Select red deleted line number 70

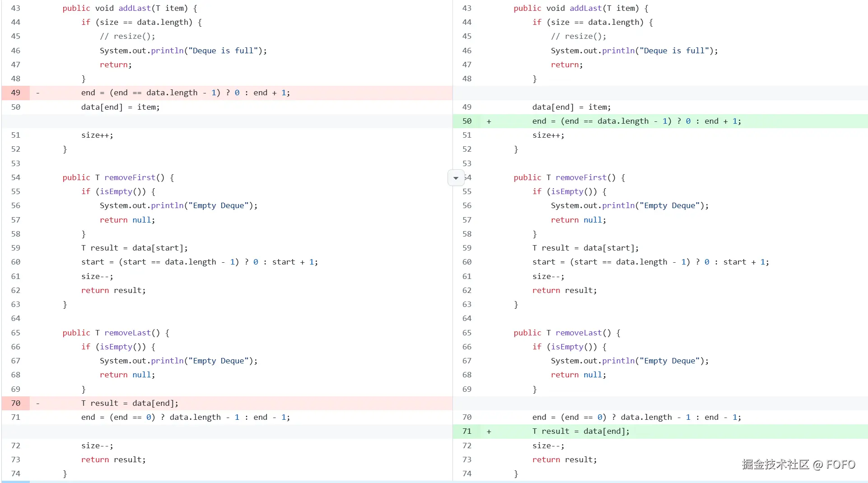16,404
